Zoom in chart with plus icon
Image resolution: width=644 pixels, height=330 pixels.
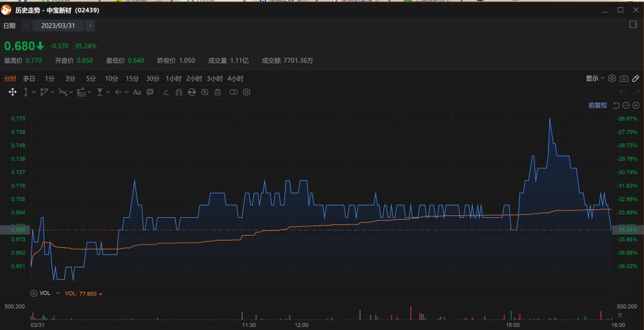pos(636,105)
